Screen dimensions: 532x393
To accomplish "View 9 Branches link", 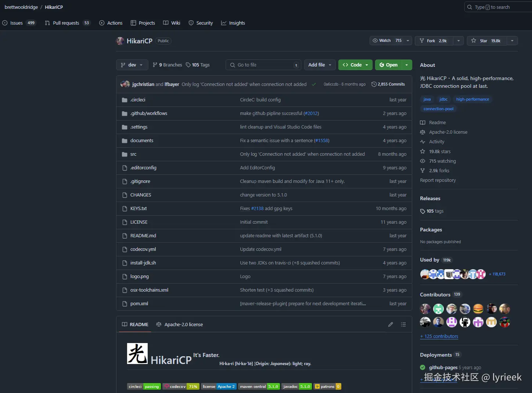I will pos(168,65).
